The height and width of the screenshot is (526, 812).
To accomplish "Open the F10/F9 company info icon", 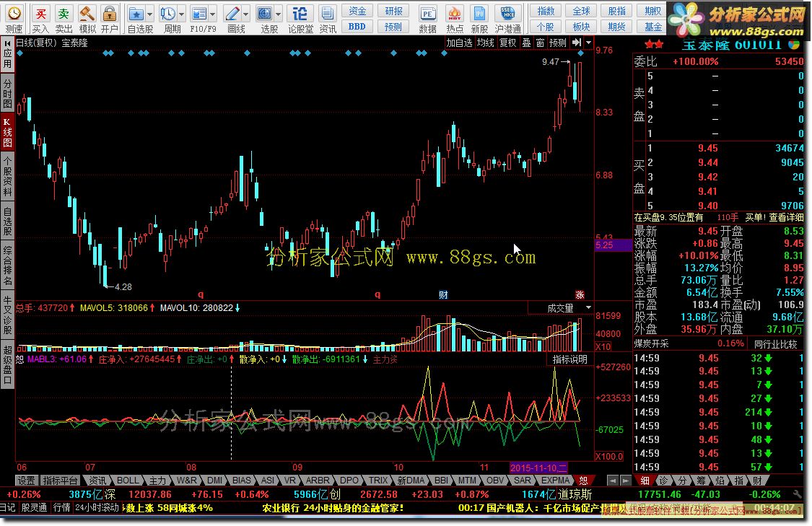I will coord(199,14).
